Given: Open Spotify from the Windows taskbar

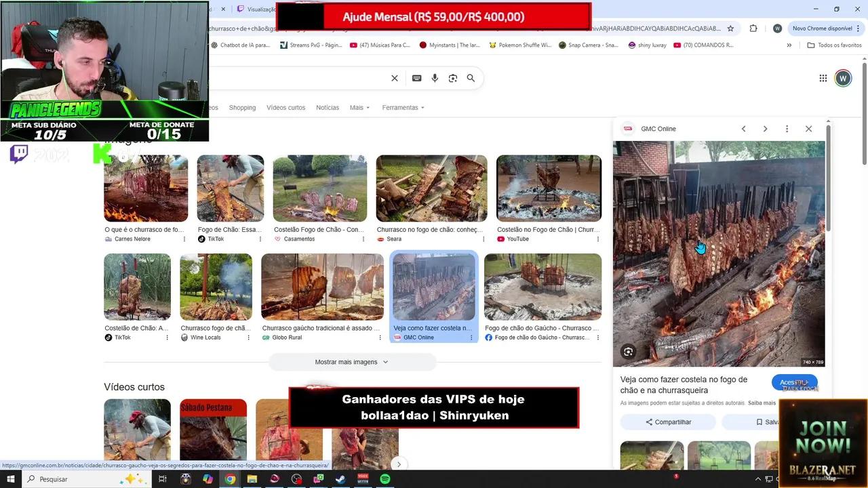Looking at the screenshot, I should [385, 479].
